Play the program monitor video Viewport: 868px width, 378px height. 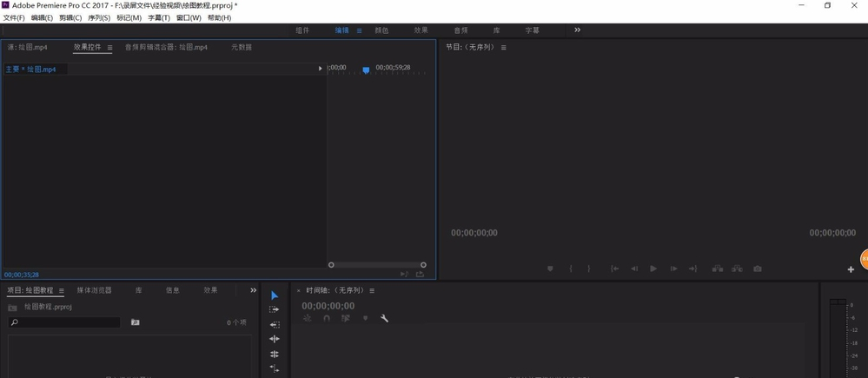(x=653, y=269)
